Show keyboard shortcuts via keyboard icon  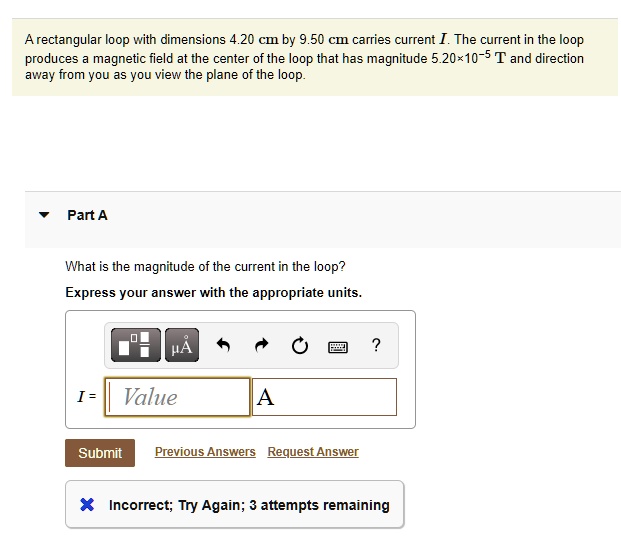click(x=338, y=346)
